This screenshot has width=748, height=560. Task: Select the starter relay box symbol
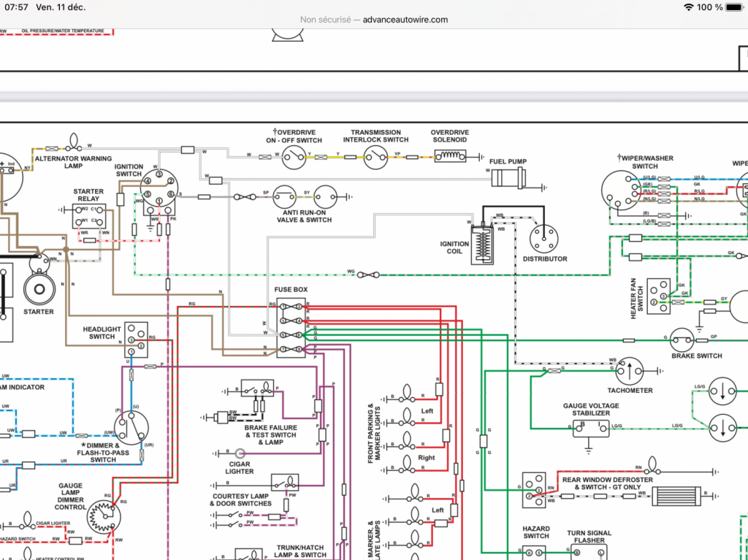[x=89, y=216]
